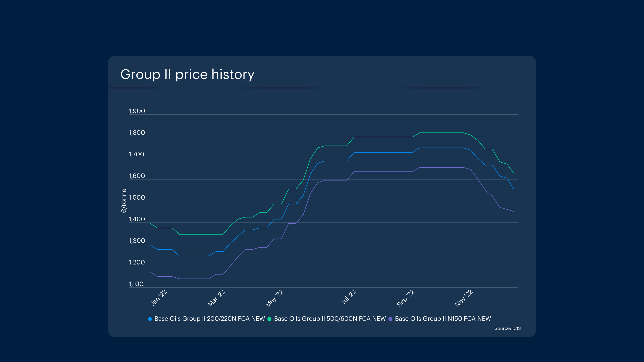The height and width of the screenshot is (362, 644).
Task: Click the blue 200/220N legend dot
Action: click(150, 319)
